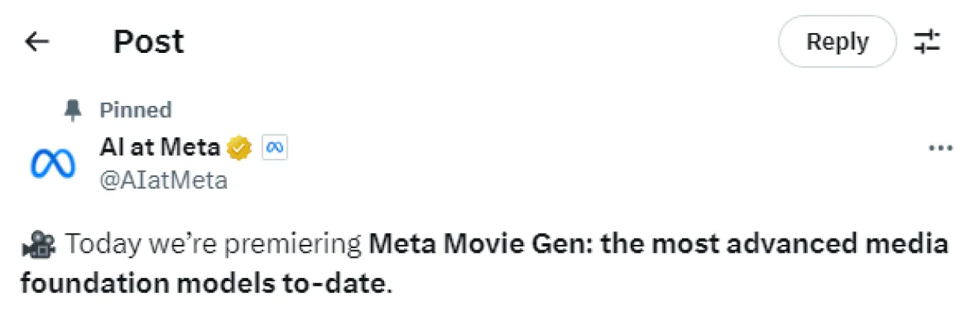
Task: Click the Post page heading
Action: pos(149,42)
